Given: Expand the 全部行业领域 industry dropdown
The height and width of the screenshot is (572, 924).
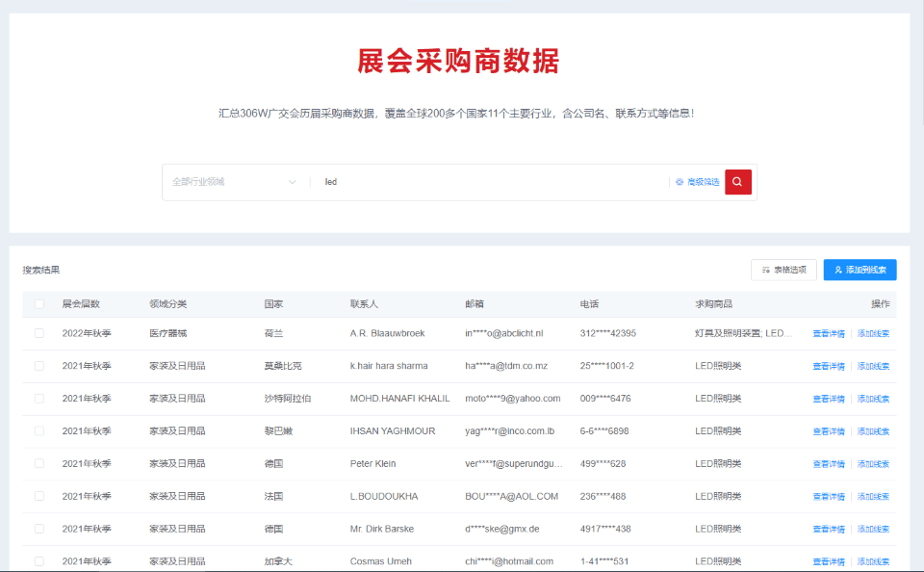Looking at the screenshot, I should click(x=235, y=182).
